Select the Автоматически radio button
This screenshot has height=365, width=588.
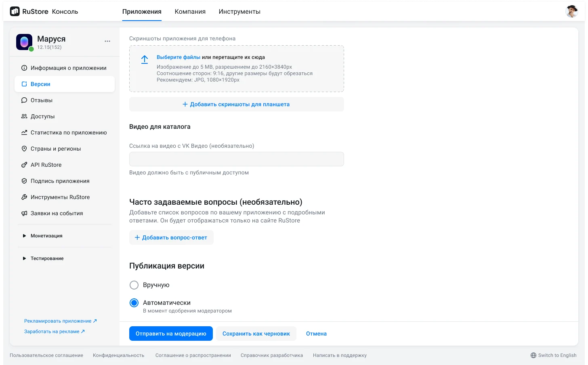[x=134, y=303]
